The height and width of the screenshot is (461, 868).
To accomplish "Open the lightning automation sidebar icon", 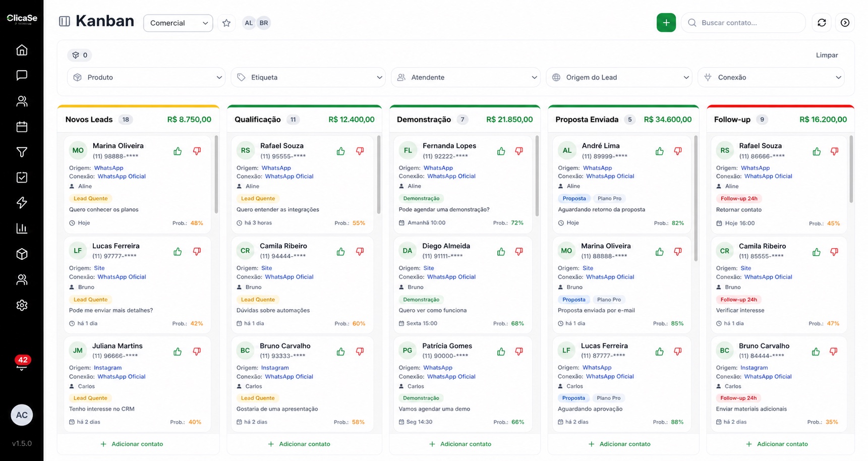I will click(x=22, y=203).
